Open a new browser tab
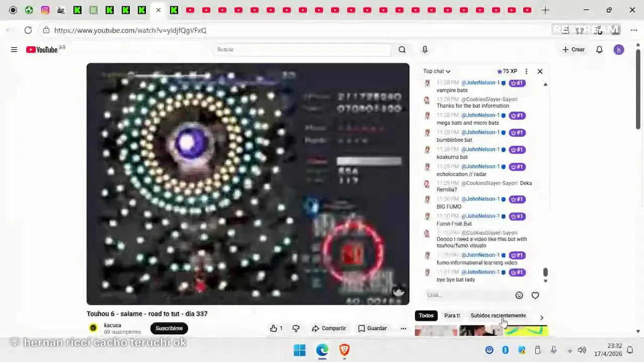Image resolution: width=644 pixels, height=362 pixels. (545, 10)
